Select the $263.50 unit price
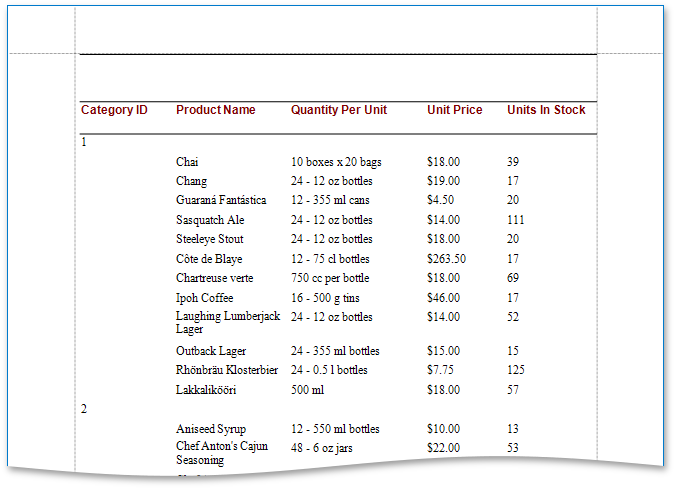 [446, 259]
